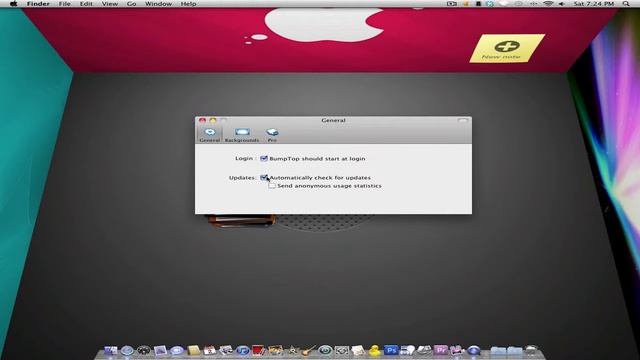
Task: Open the Pro preferences tab
Action: coord(272,135)
